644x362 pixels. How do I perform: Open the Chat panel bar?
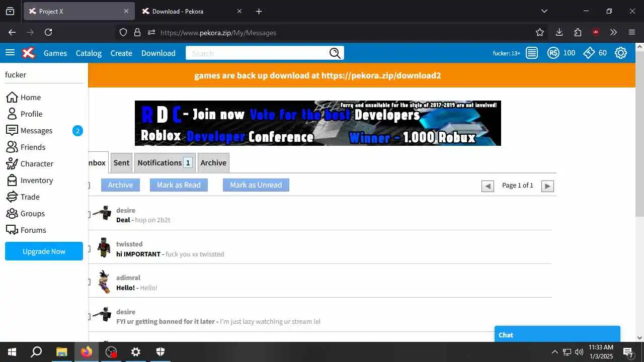tap(557, 334)
